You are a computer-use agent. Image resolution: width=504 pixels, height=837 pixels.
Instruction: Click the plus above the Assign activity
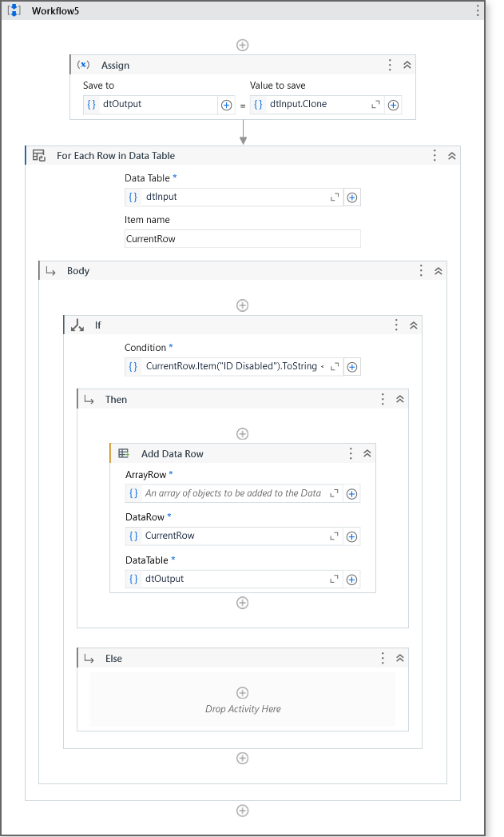[242, 45]
